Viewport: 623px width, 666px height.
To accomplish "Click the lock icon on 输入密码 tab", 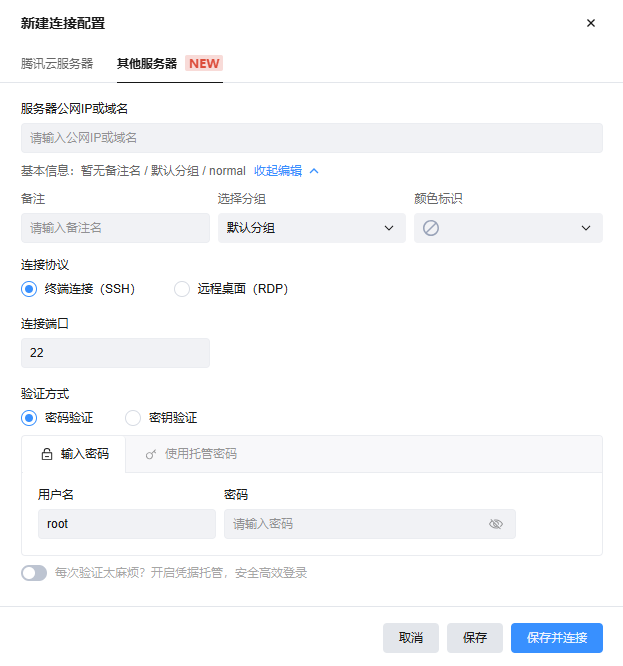I will pos(46,454).
